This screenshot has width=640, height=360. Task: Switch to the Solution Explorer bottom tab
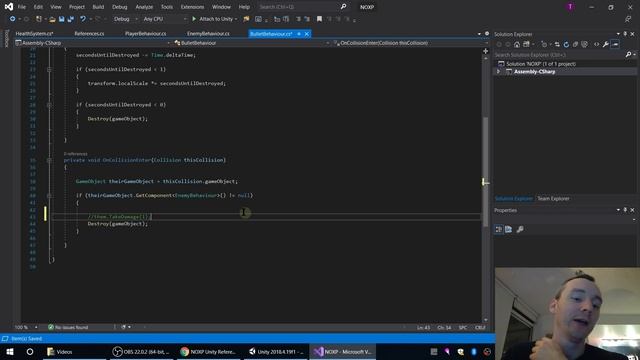click(513, 199)
